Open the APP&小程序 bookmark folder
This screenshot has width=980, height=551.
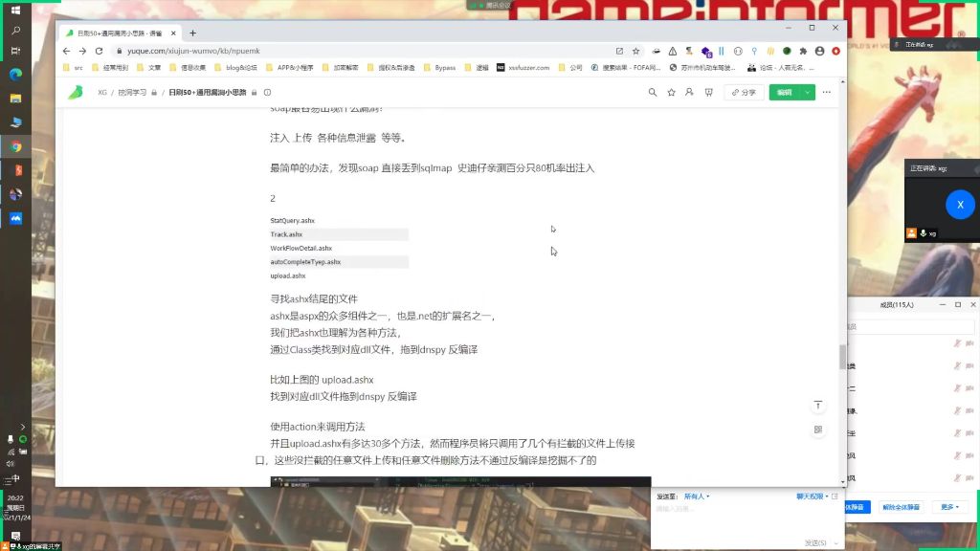[289, 68]
